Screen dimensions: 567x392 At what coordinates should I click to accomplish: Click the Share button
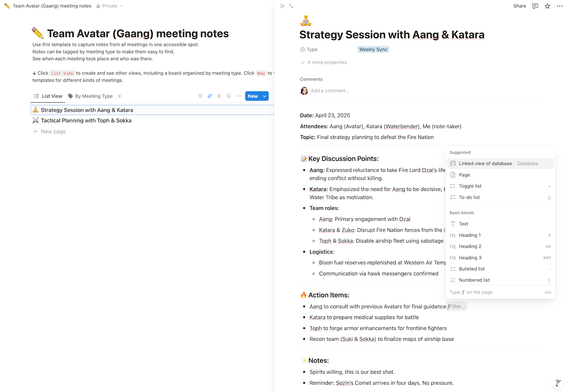tap(519, 6)
